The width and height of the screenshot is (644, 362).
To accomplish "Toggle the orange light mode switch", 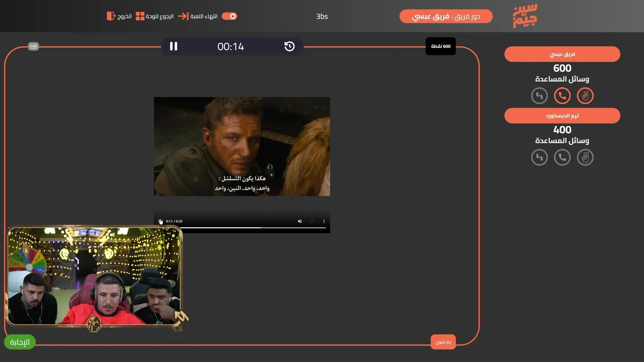I will click(x=229, y=16).
